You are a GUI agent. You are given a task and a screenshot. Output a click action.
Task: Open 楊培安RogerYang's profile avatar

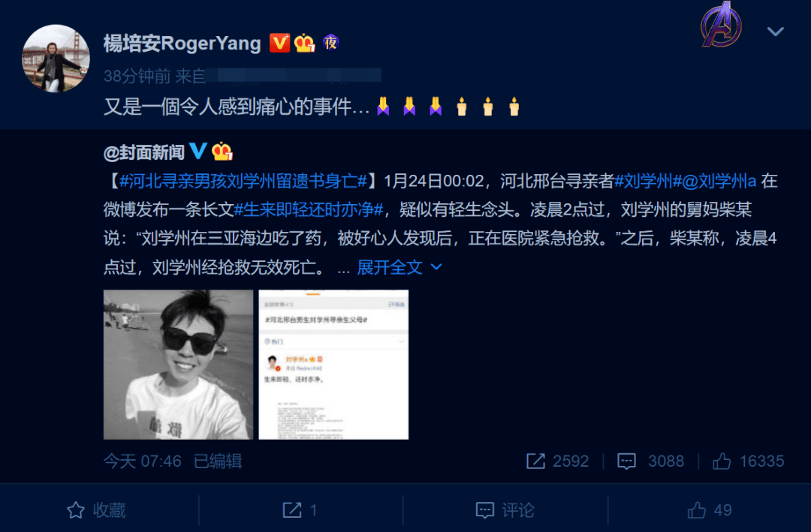coord(56,59)
